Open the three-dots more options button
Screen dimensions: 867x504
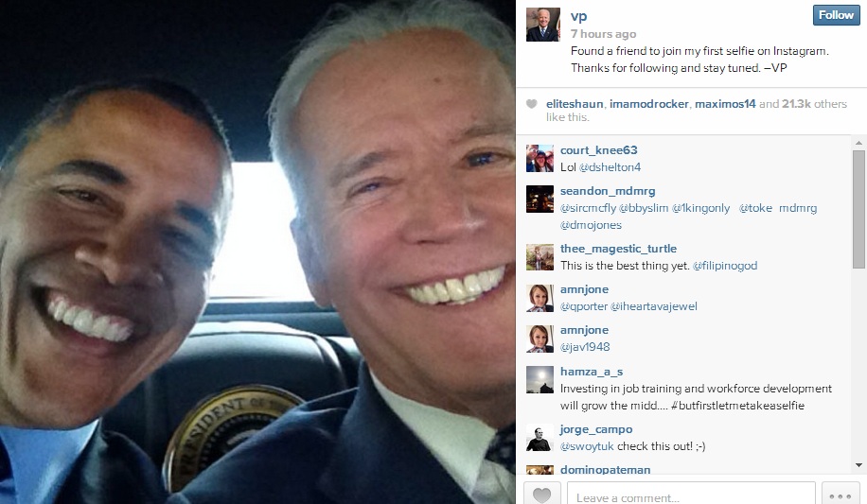(840, 495)
